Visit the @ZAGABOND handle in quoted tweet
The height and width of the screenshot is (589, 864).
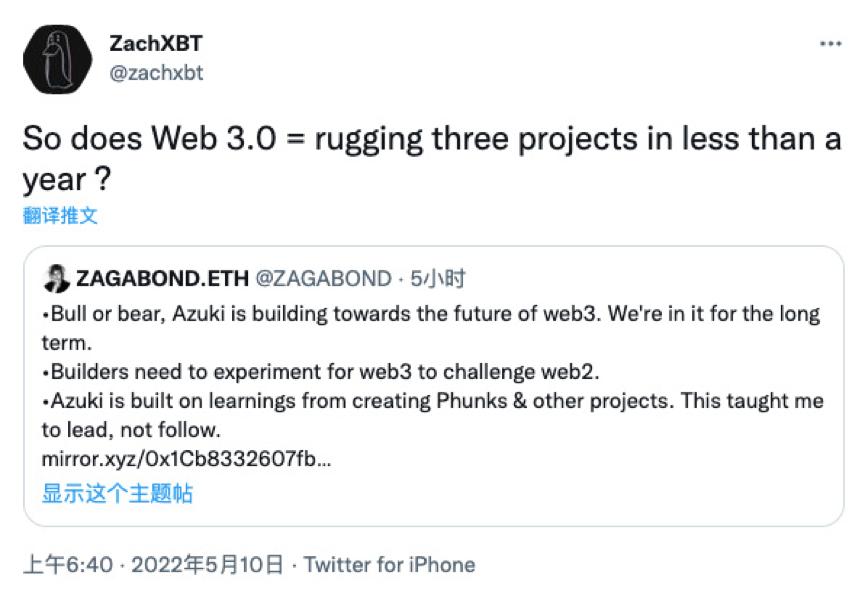323,278
